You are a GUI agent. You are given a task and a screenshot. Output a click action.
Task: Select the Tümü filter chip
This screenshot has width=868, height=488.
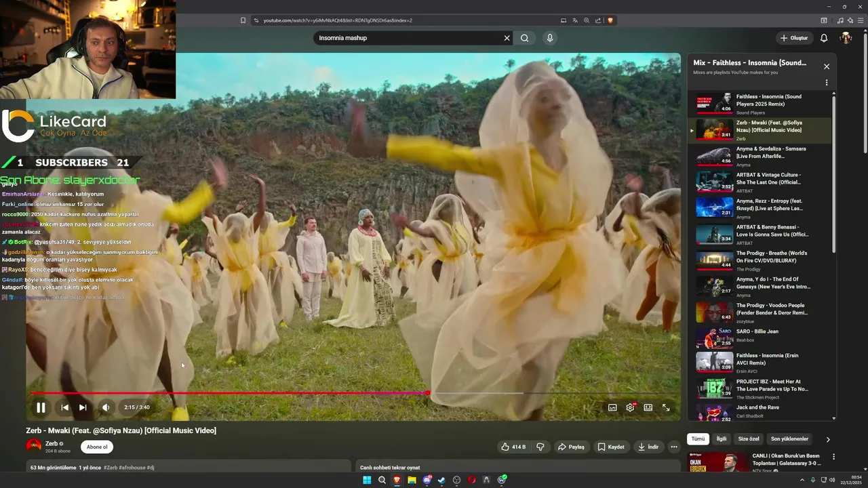(698, 439)
